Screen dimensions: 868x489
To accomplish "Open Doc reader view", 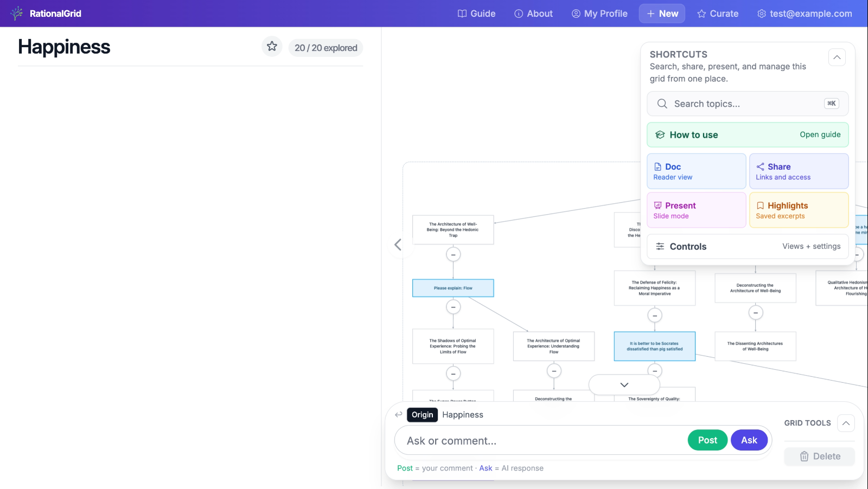I will tap(696, 171).
